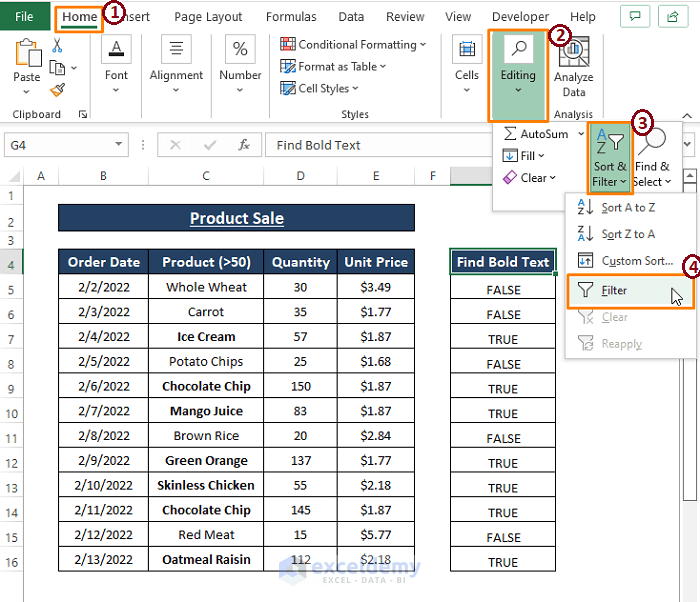Click the Ice Cream cell
The height and width of the screenshot is (602, 700).
tap(206, 336)
